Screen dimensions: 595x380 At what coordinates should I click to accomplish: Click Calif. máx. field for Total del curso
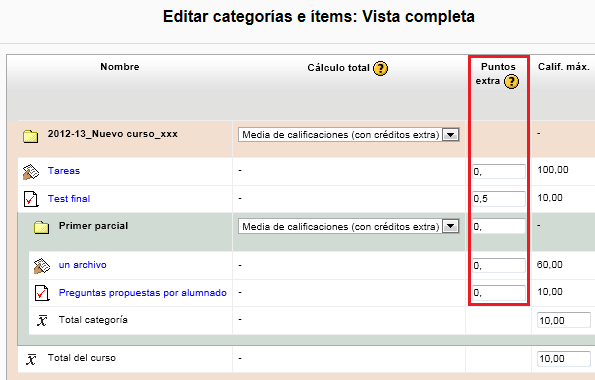tap(564, 359)
